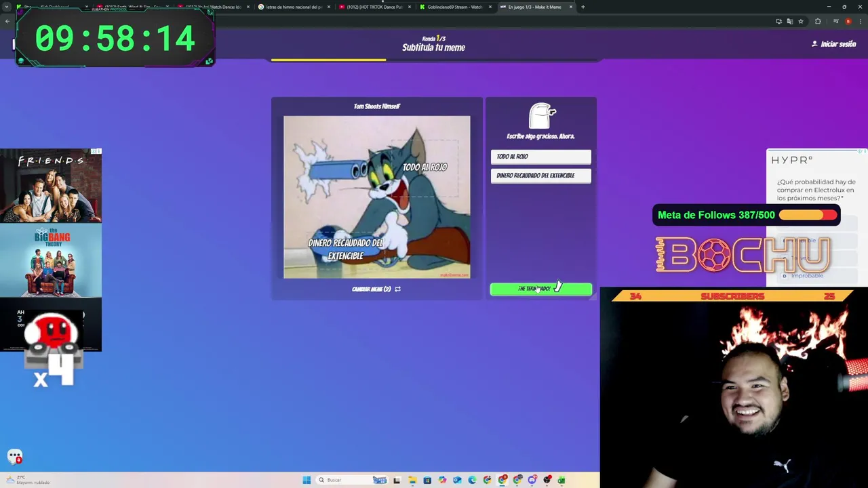This screenshot has width=868, height=488.
Task: Click the browser back arrow
Action: (x=7, y=21)
